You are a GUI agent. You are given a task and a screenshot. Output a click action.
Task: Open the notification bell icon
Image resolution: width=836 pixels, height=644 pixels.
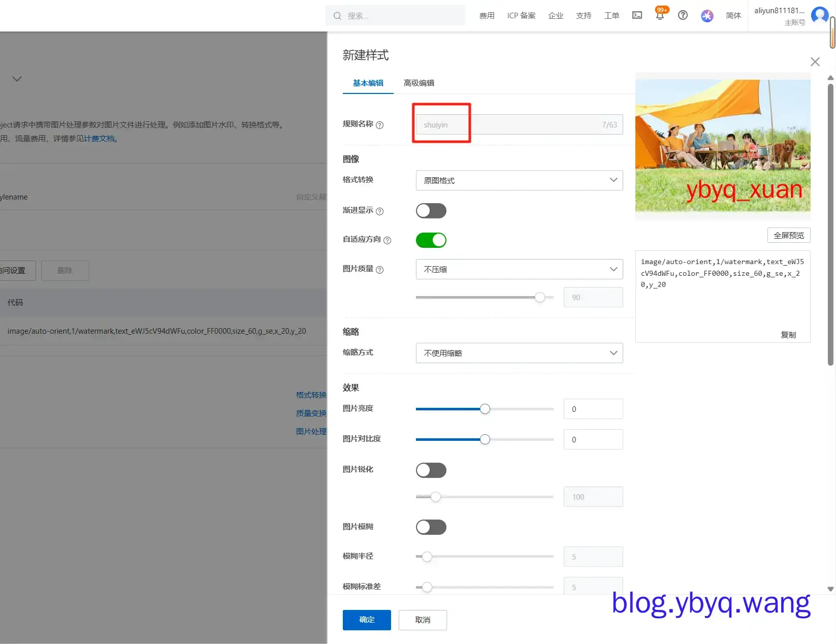pos(660,15)
